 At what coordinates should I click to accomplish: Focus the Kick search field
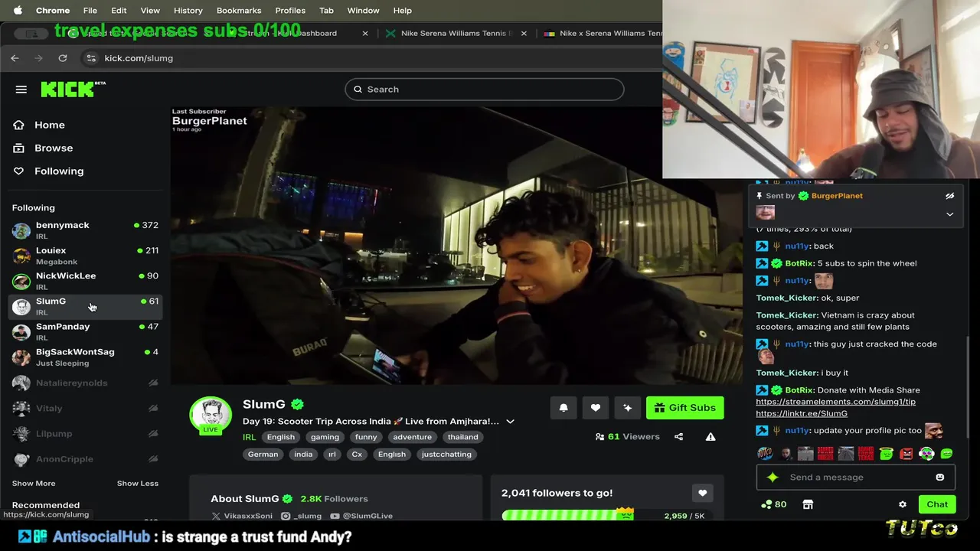(484, 90)
